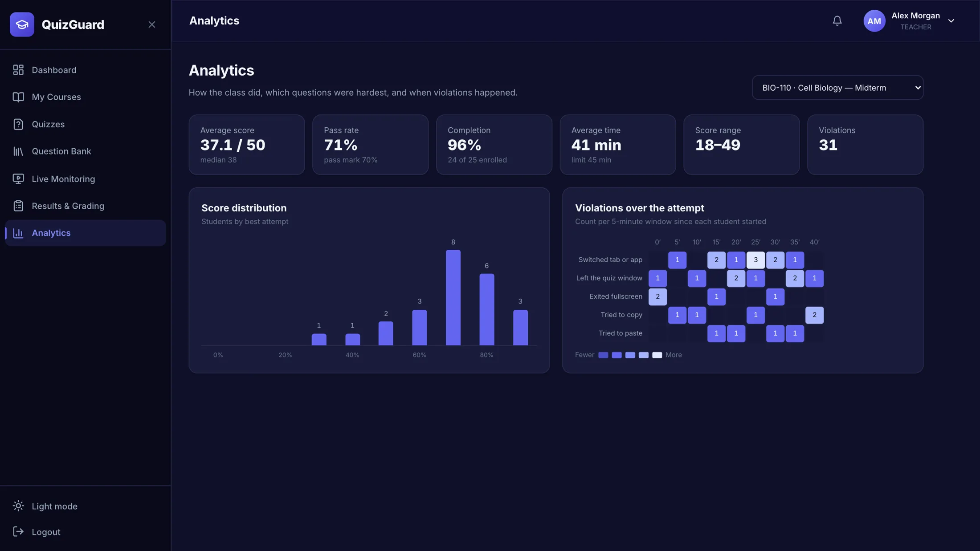980x551 pixels.
Task: Click the Logout arrow icon
Action: click(x=18, y=532)
